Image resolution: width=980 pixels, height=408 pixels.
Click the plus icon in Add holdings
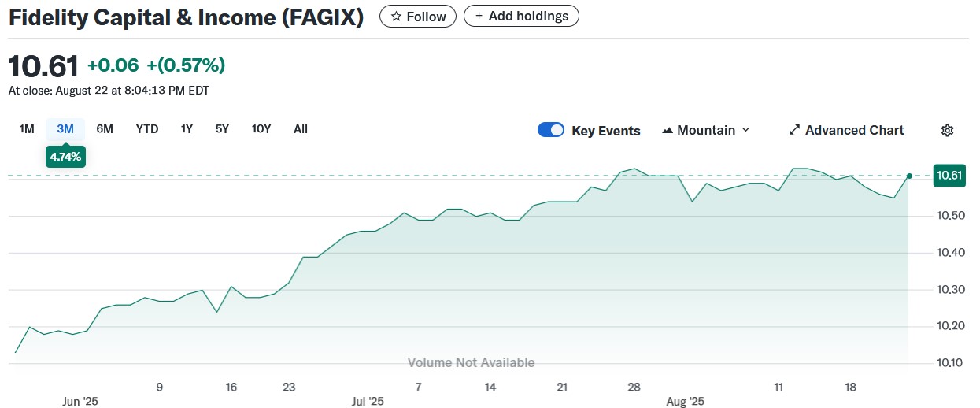479,17
